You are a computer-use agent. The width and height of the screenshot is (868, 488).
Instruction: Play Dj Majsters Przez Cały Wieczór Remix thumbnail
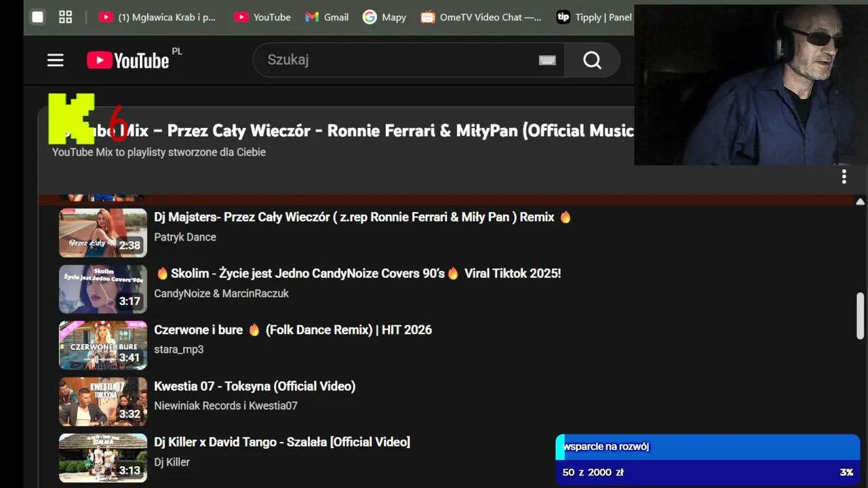(x=103, y=232)
